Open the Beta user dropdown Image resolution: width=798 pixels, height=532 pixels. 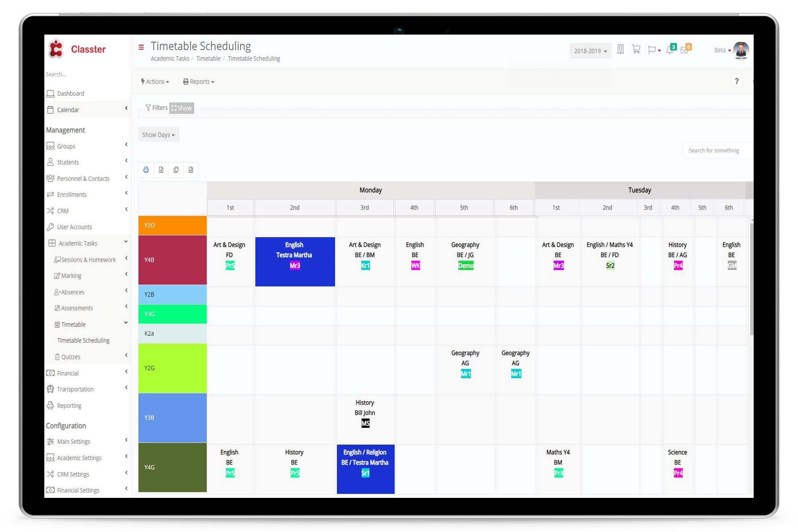click(723, 50)
